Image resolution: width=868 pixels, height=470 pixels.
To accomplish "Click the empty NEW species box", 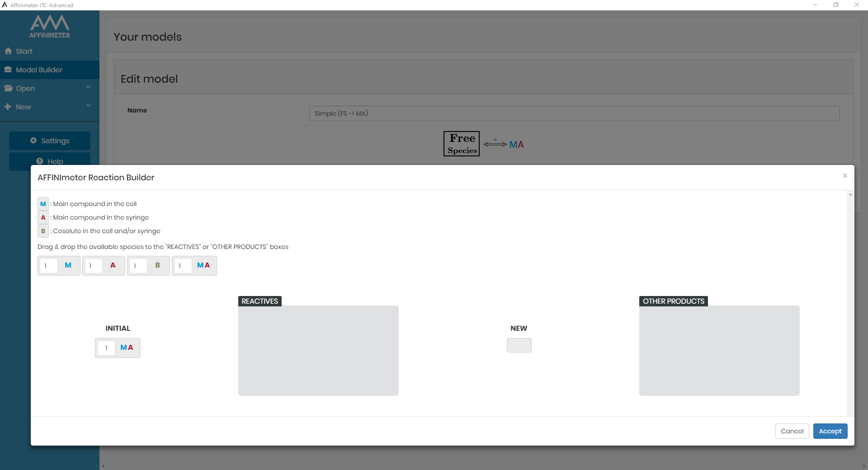I will [x=519, y=345].
